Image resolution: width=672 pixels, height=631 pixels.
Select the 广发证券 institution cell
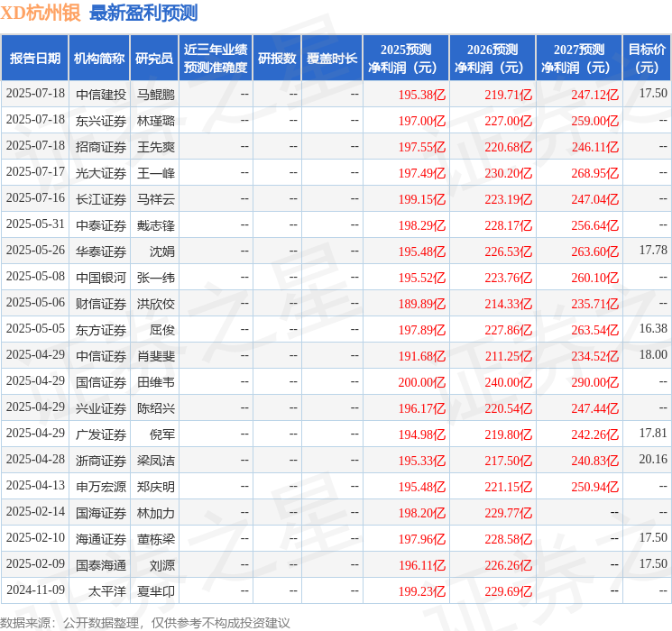(101, 434)
